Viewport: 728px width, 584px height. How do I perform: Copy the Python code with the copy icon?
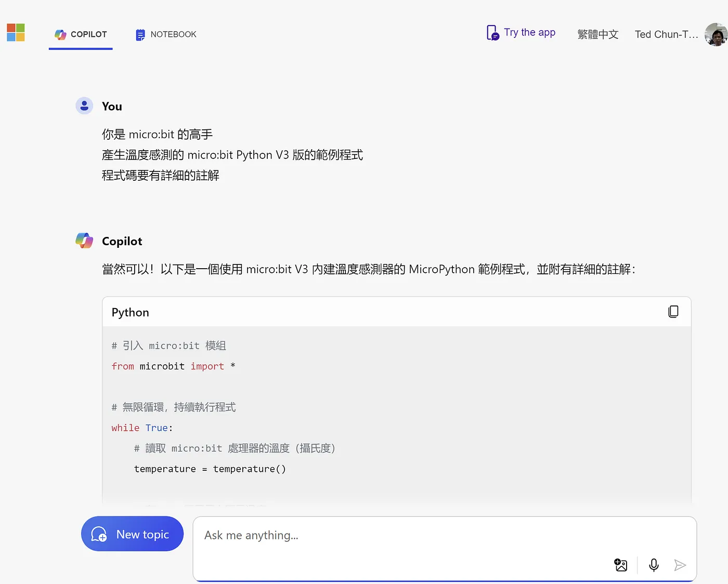(x=673, y=312)
